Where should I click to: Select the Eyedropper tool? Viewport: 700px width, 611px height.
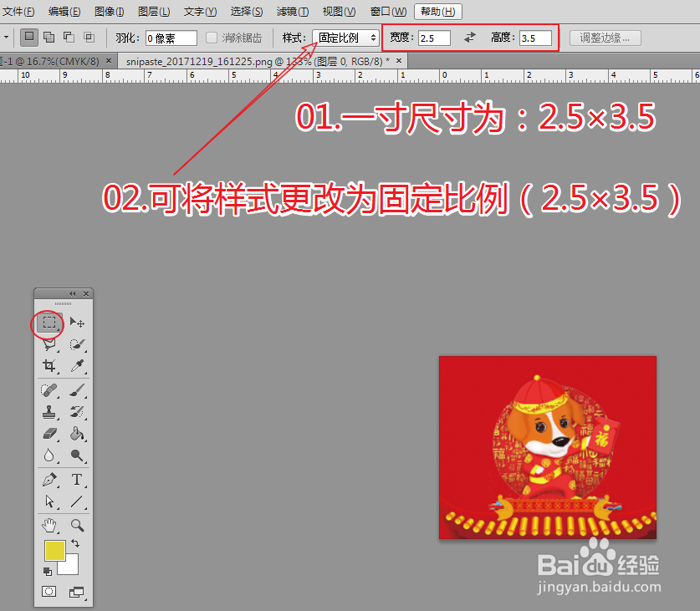pos(77,366)
